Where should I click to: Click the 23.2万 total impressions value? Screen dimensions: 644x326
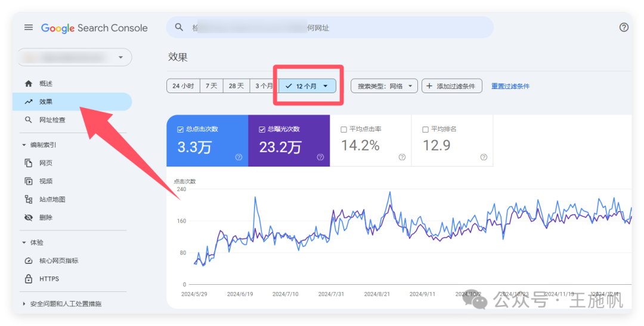coord(280,147)
